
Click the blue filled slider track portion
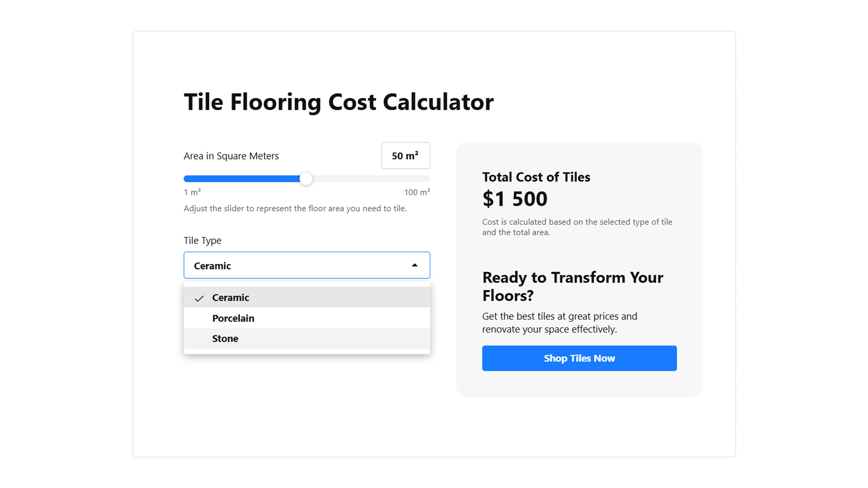coord(242,179)
